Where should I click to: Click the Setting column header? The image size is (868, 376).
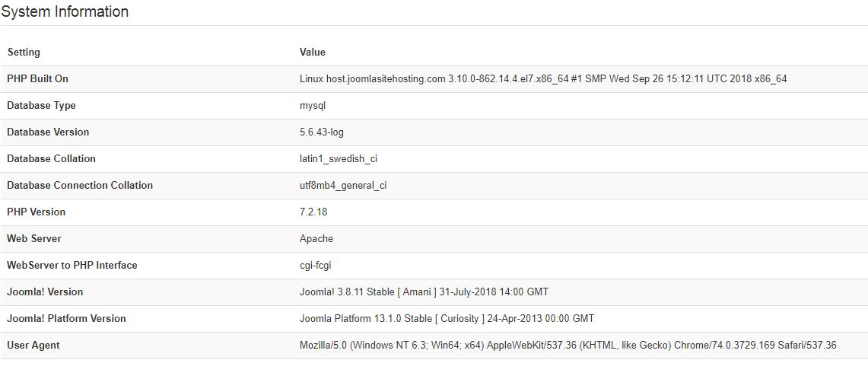24,52
